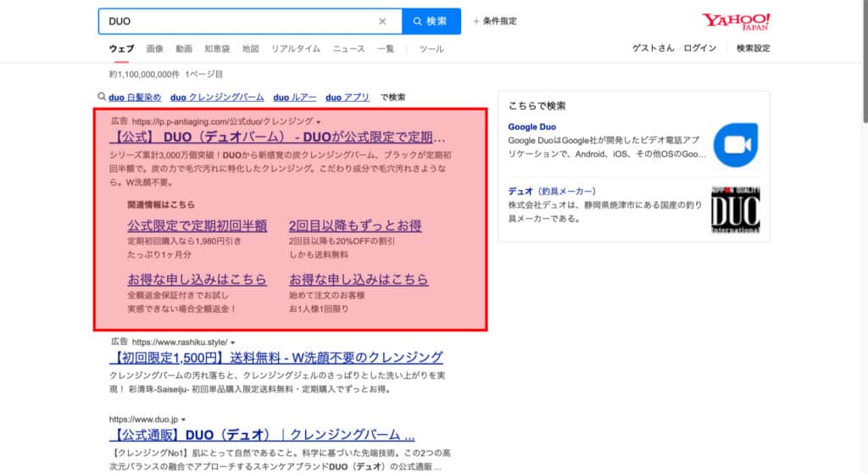Open お得な申し込みはこちら link above 全額返金保証付き
This screenshot has height=473, width=868.
pyautogui.click(x=197, y=279)
